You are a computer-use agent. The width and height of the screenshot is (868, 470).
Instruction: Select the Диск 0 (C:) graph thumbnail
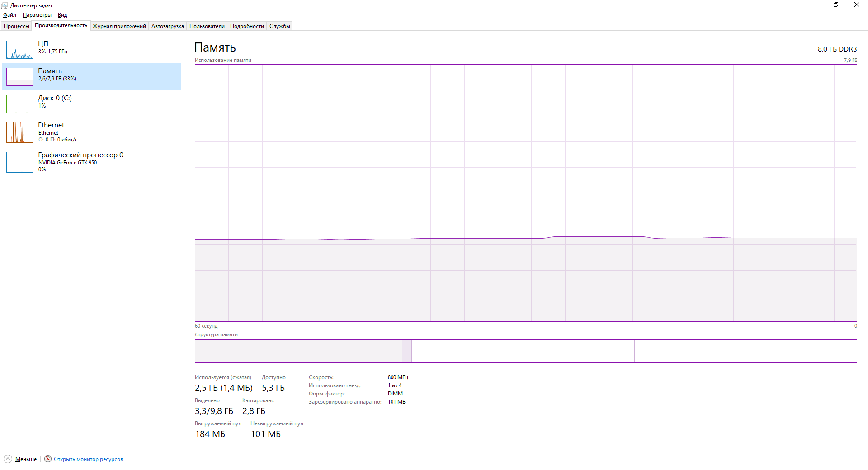point(20,104)
